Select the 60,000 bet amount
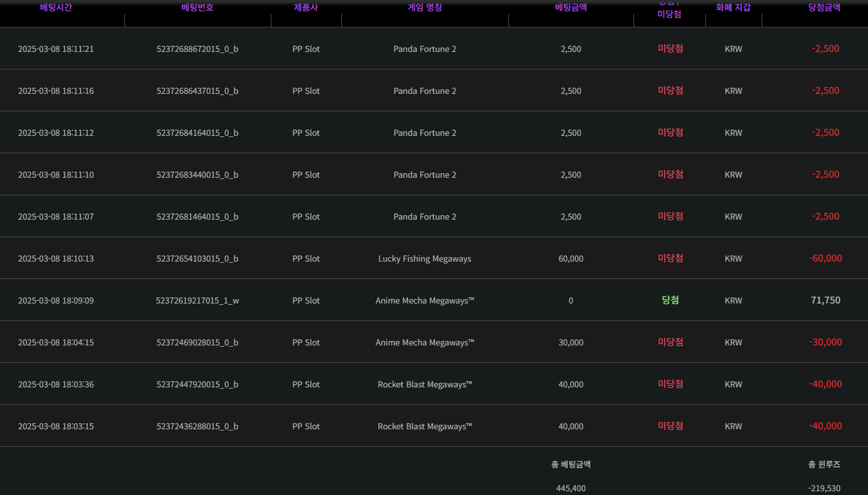 click(x=571, y=258)
